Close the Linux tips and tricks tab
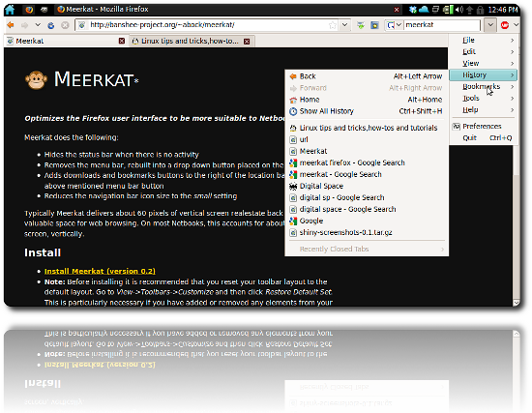This screenshot has height=413, width=532. pos(247,42)
